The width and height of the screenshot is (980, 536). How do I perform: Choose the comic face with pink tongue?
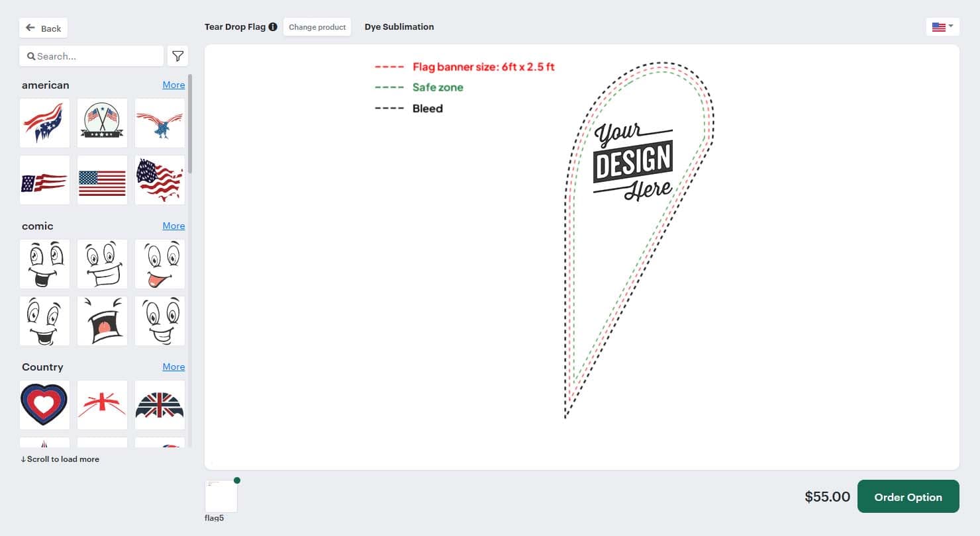click(x=160, y=264)
